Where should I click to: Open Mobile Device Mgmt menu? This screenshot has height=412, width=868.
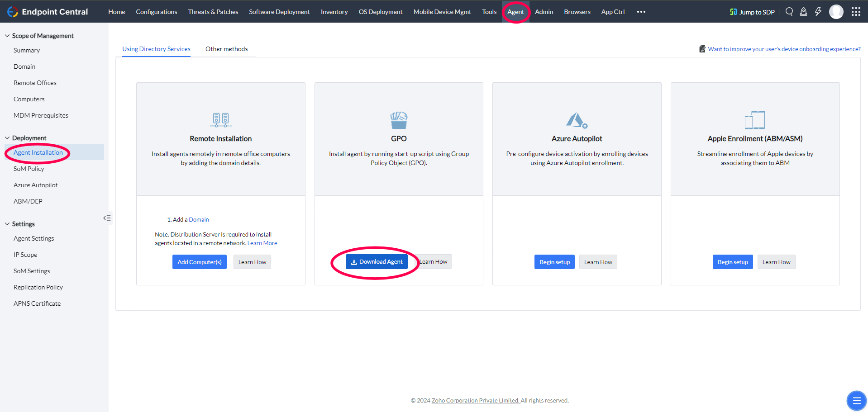tap(442, 12)
